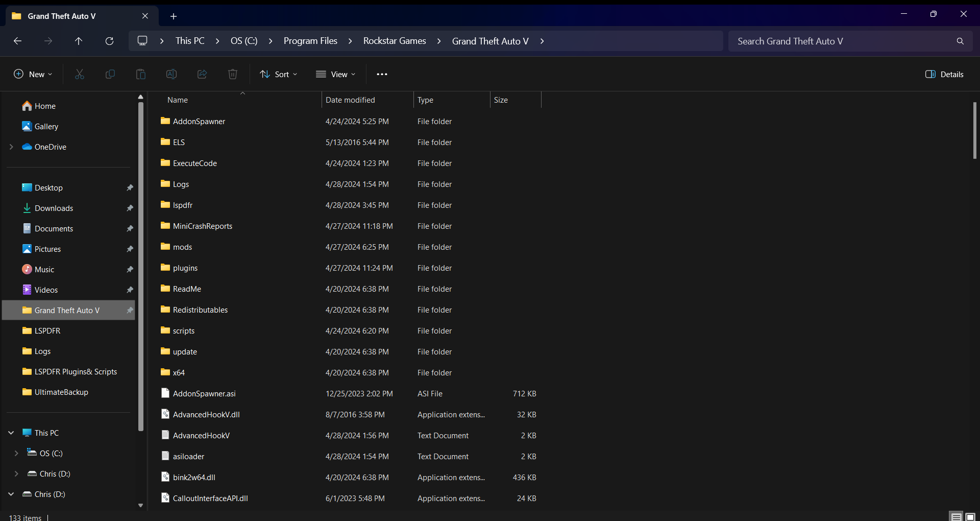Viewport: 980px width, 521px height.
Task: Click the Copy icon in toolbar
Action: pyautogui.click(x=110, y=74)
